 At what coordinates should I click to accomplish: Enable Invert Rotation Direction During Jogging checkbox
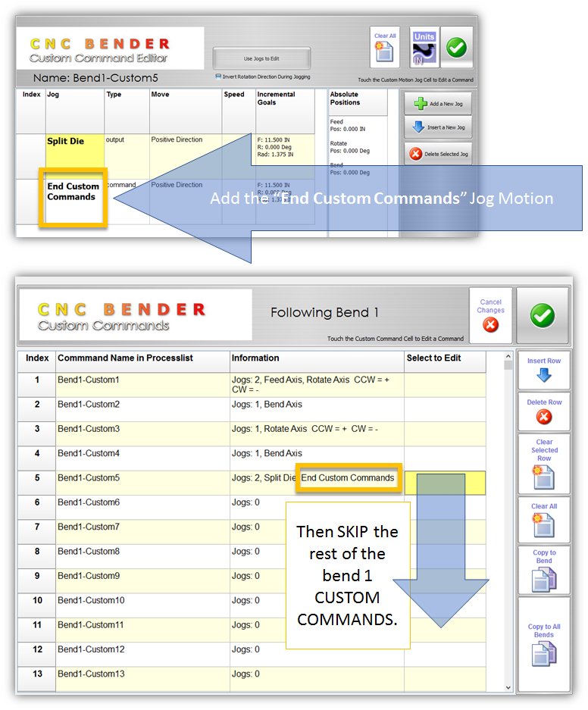tap(219, 77)
